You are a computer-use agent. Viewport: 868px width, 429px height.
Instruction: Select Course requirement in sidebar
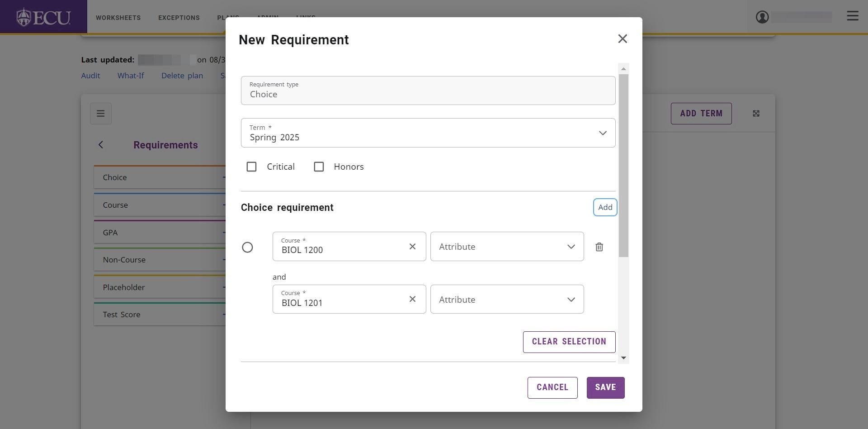160,205
